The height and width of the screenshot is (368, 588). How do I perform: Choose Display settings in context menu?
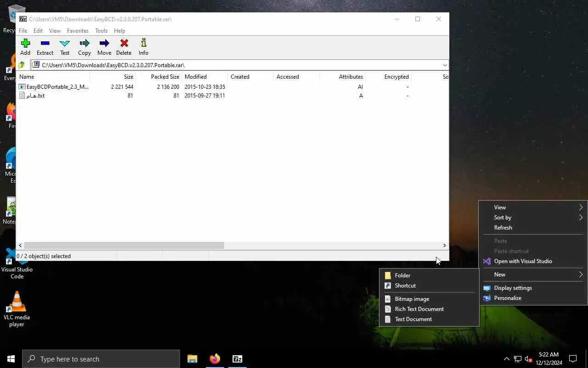(x=533, y=287)
